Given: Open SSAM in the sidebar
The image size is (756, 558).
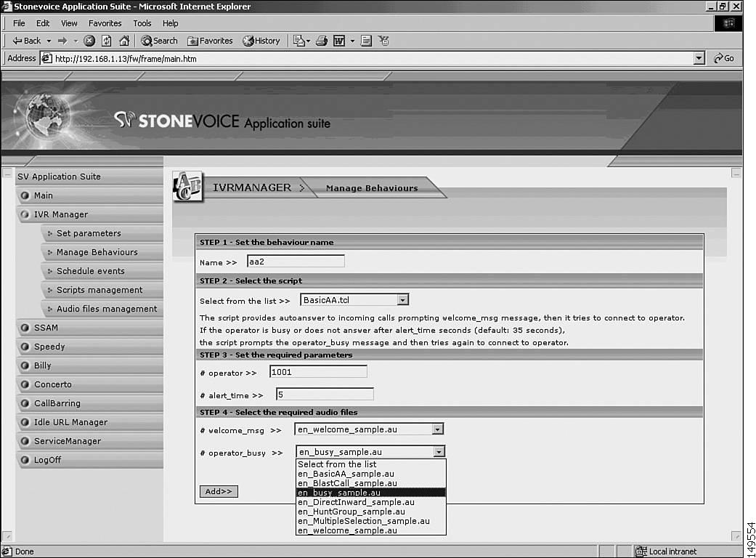Looking at the screenshot, I should (89, 328).
